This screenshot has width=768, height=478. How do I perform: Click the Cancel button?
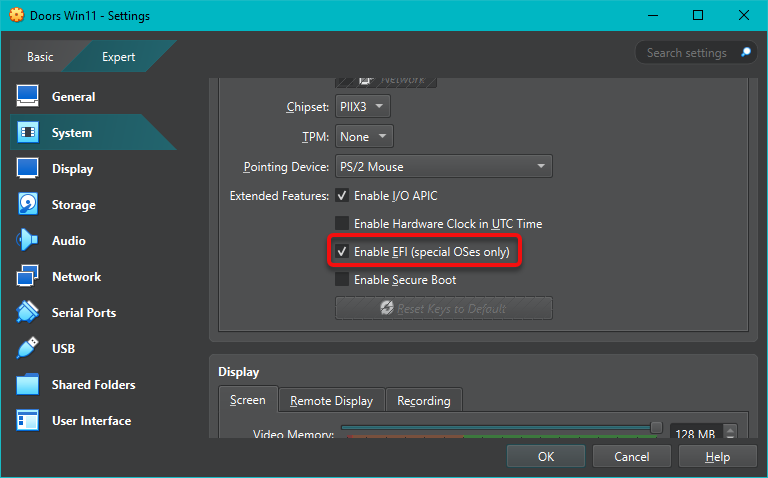click(631, 456)
